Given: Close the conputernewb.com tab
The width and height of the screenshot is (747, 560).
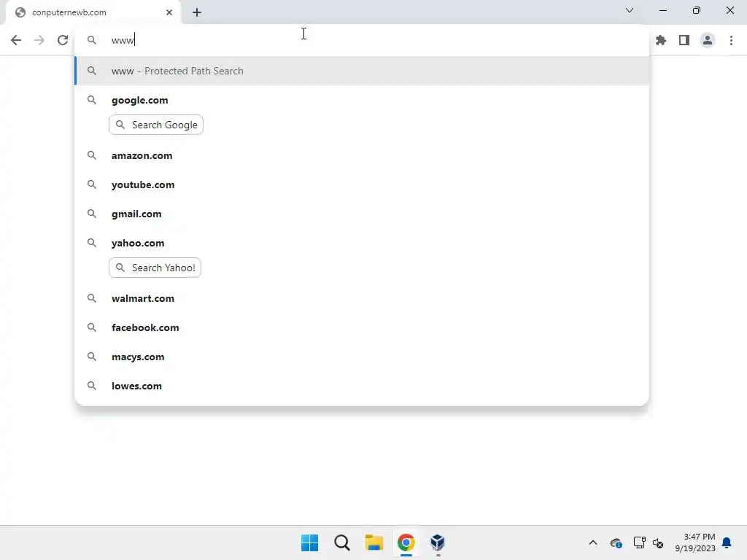Looking at the screenshot, I should point(169,12).
